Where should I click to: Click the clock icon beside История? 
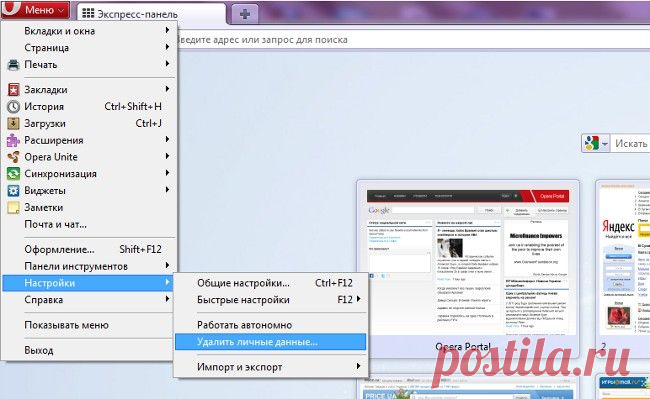(13, 106)
